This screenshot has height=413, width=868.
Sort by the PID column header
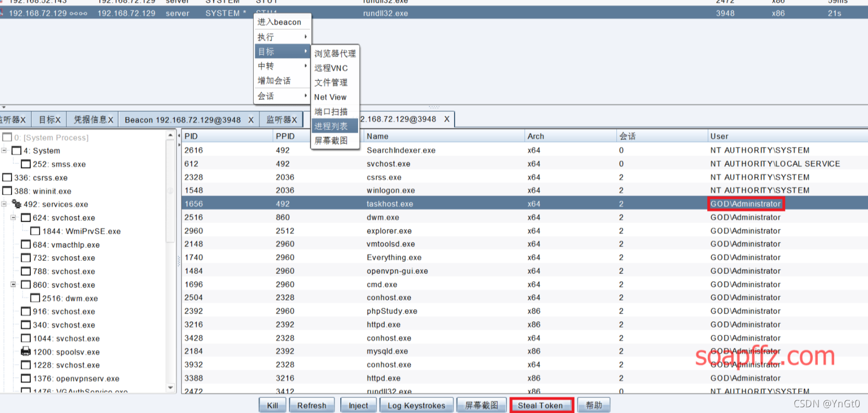coord(227,136)
